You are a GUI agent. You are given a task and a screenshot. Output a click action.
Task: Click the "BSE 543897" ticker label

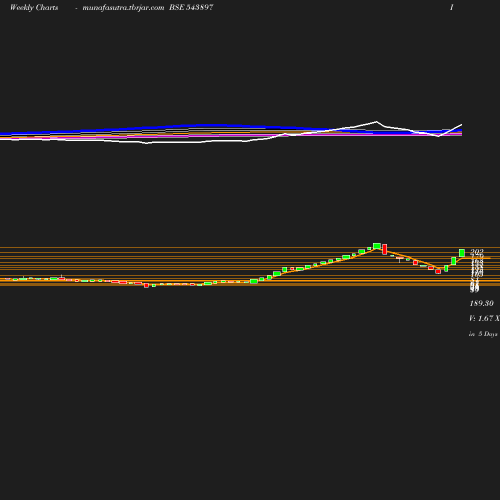coord(191,7)
